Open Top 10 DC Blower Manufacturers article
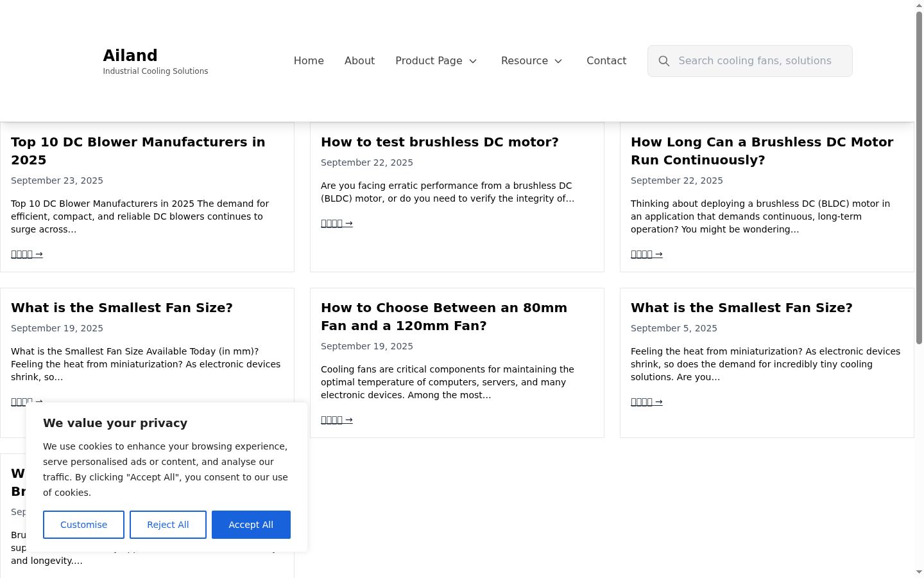924x578 pixels. tap(138, 151)
